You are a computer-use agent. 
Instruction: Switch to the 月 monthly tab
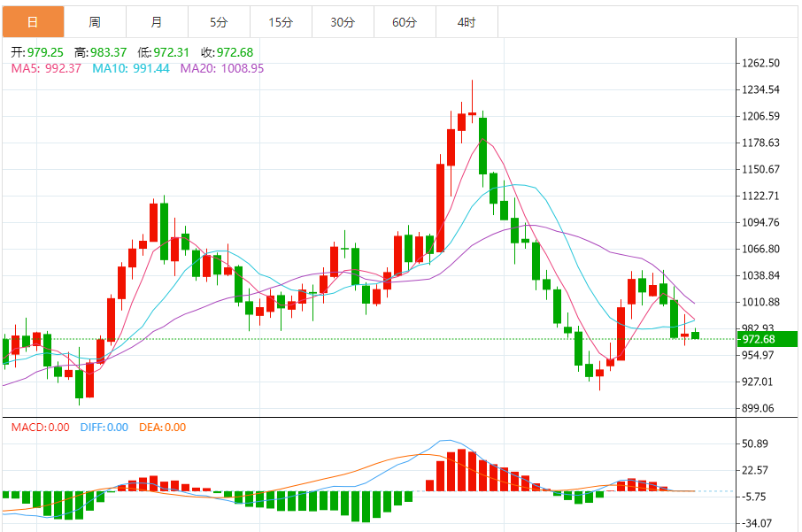157,22
